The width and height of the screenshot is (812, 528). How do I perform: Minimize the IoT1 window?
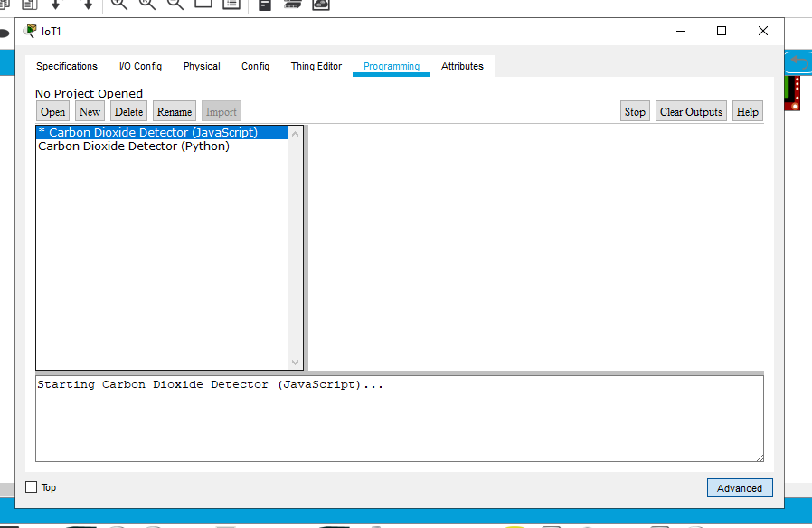click(x=681, y=31)
